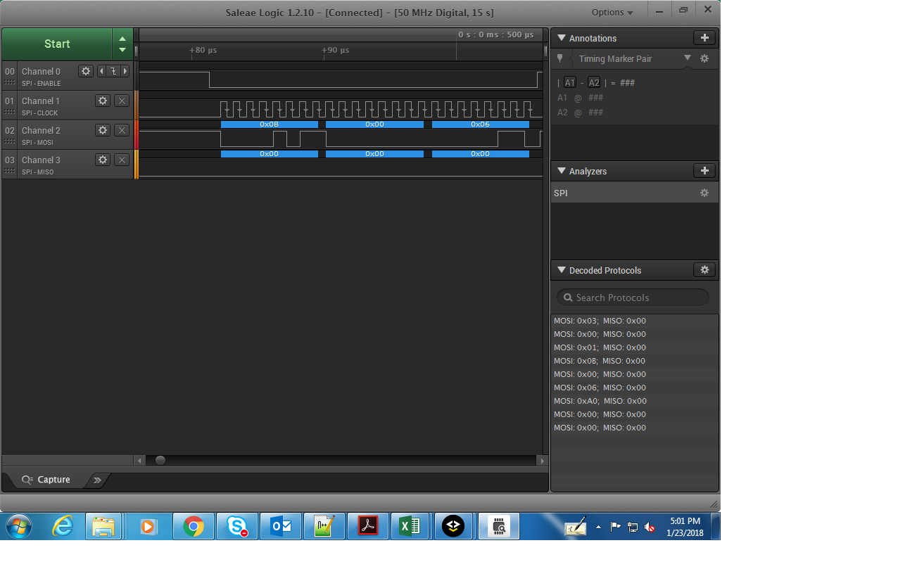Click Channel 3 yellow color strip
917x588 pixels.
coord(137,165)
